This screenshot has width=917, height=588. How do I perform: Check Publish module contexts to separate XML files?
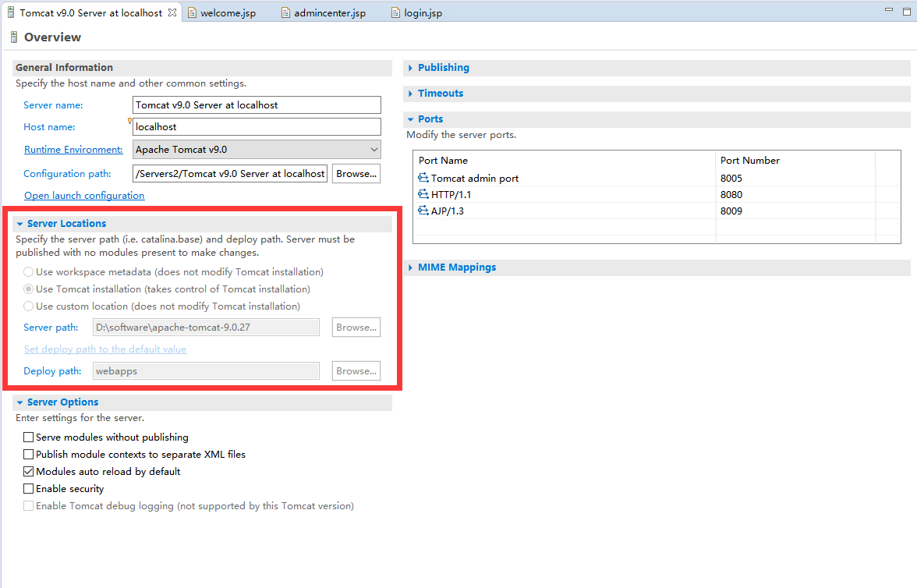pyautogui.click(x=28, y=454)
